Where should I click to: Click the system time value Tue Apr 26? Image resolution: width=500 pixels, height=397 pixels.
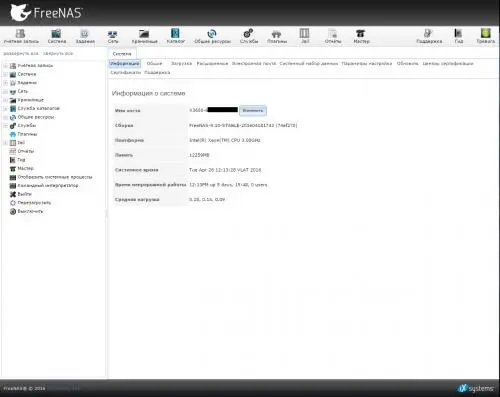click(x=225, y=170)
